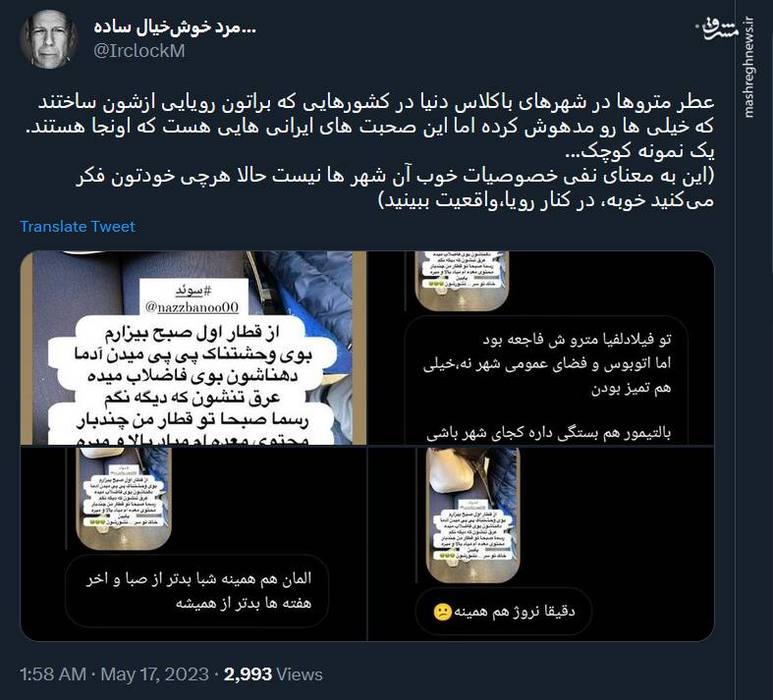
Task: Click the sad face emoji
Action: pos(442,612)
